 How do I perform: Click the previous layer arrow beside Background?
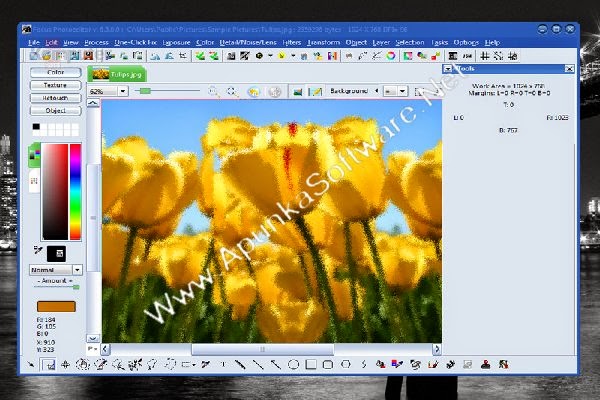click(377, 91)
